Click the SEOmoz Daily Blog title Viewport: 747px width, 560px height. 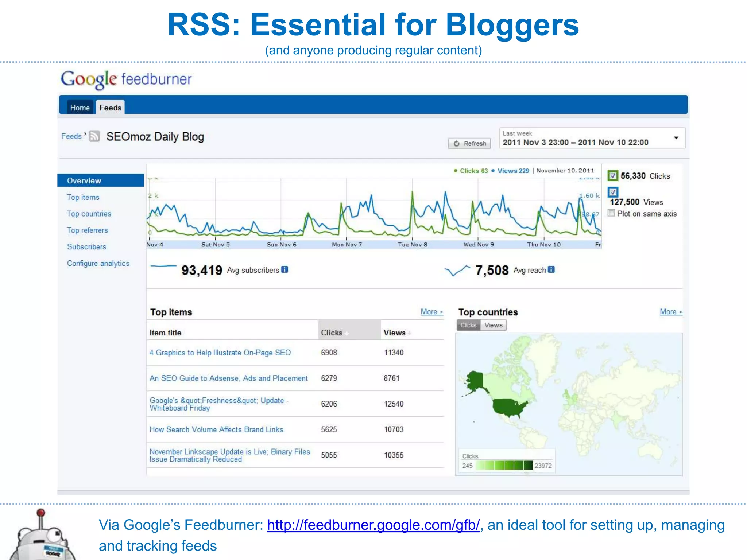[155, 137]
